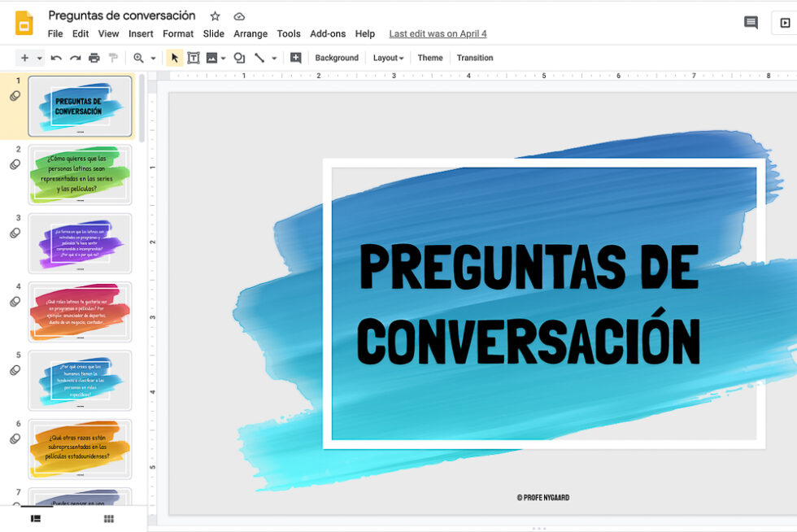The height and width of the screenshot is (532, 797).
Task: Click the Background button
Action: click(337, 58)
